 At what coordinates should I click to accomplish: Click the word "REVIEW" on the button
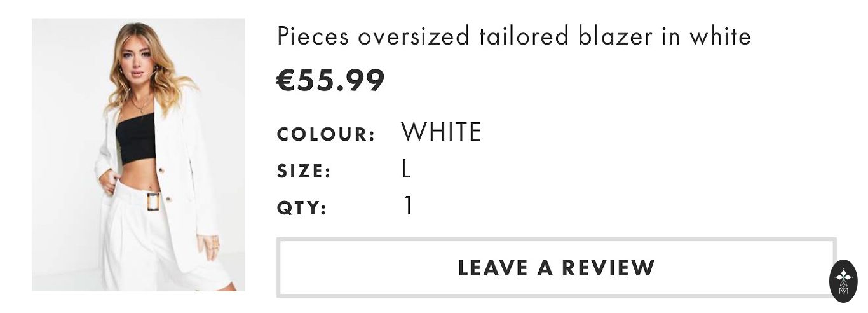point(607,268)
